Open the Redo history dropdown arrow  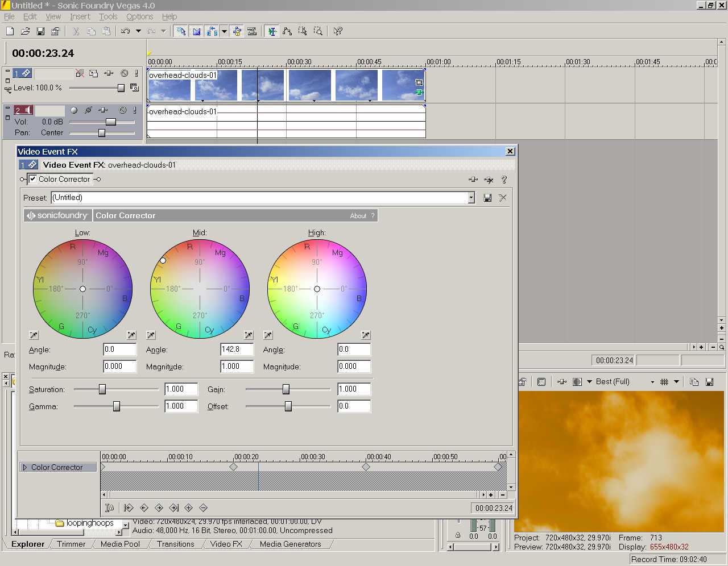click(x=163, y=31)
